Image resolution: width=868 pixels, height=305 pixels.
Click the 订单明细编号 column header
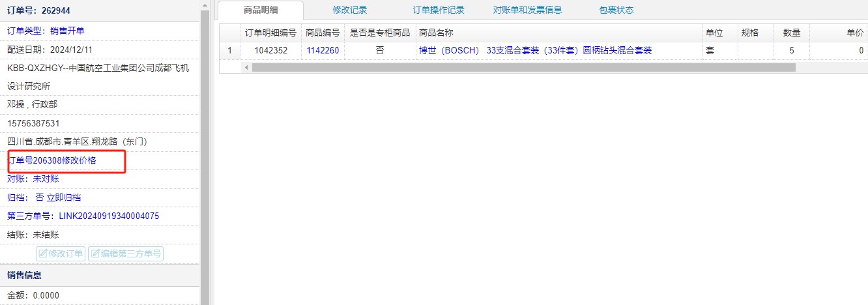click(270, 33)
